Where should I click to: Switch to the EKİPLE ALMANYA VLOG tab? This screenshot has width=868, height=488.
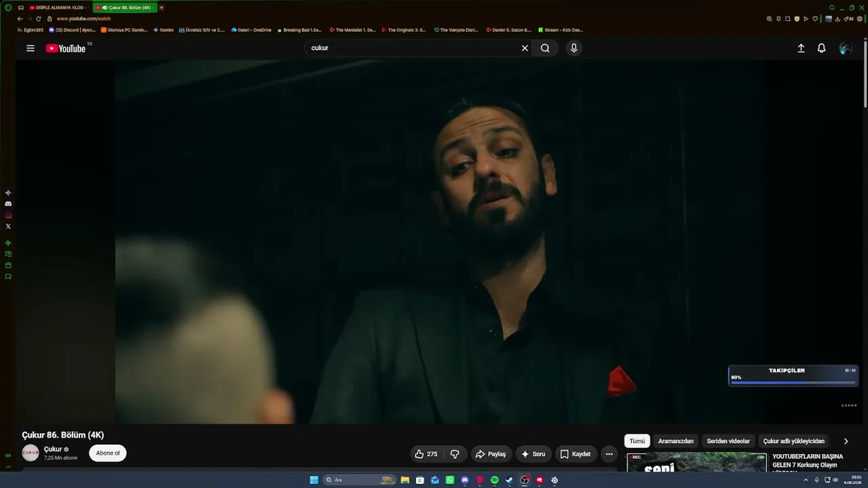pos(58,7)
